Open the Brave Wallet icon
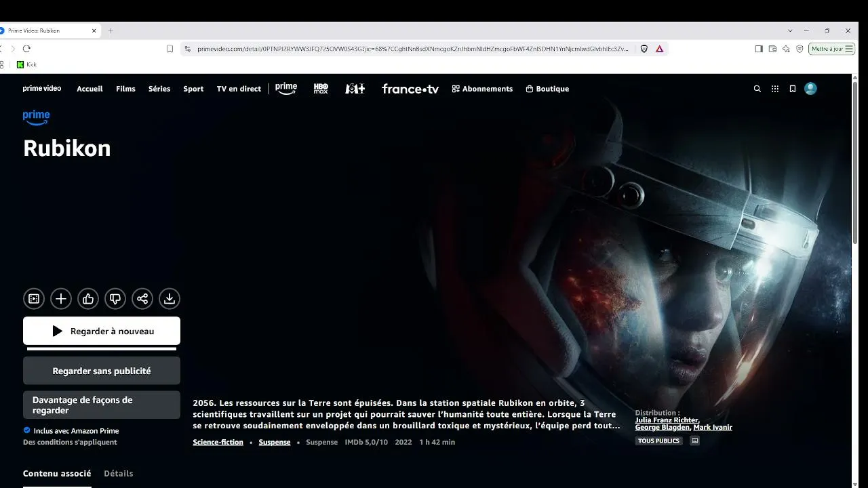Image resolution: width=868 pixels, height=488 pixels. (772, 49)
